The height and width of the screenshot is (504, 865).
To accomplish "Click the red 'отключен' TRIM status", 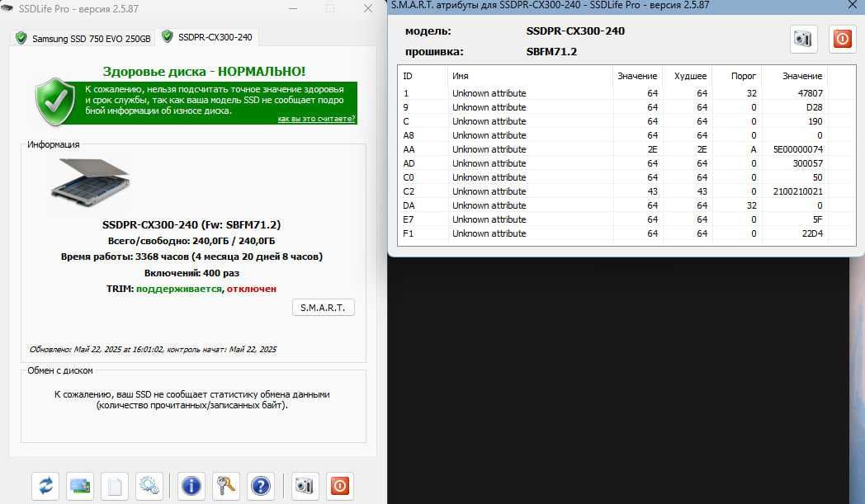I will tap(252, 289).
